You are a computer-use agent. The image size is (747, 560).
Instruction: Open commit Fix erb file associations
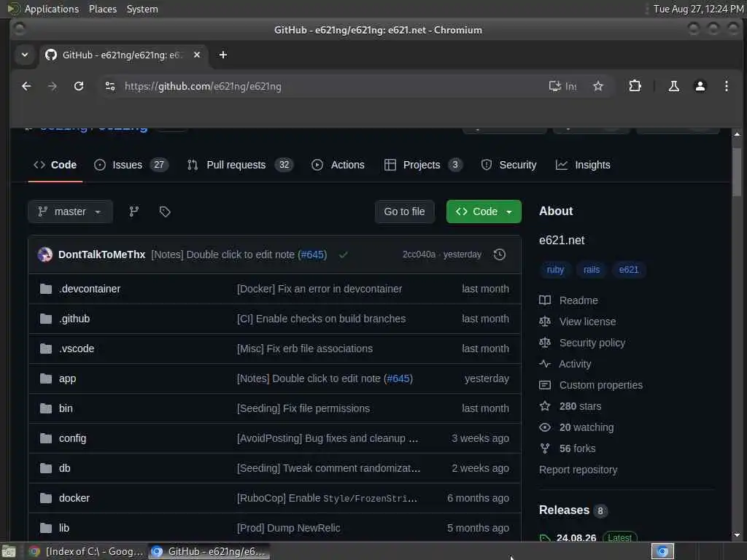304,349
